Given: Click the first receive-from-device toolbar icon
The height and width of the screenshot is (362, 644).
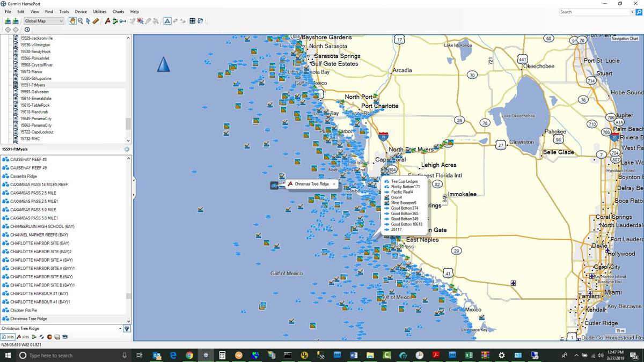Looking at the screenshot, I should 8,21.
